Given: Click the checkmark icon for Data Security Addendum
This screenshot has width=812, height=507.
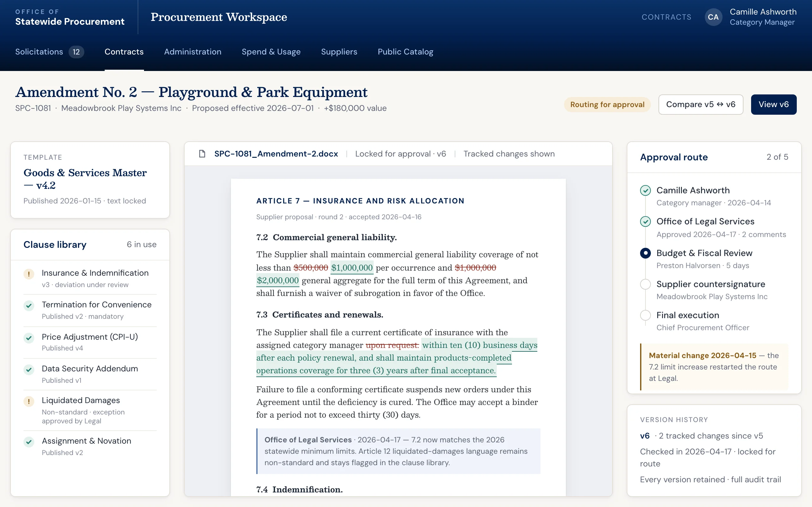Looking at the screenshot, I should (29, 369).
